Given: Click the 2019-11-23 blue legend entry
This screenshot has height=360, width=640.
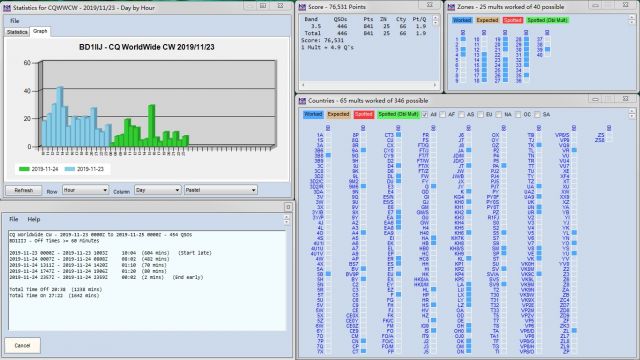Looking at the screenshot, I should pyautogui.click(x=84, y=169).
